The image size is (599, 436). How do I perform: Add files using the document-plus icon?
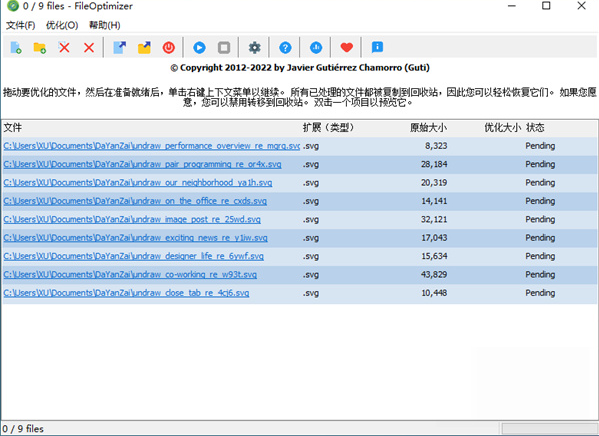(x=16, y=47)
